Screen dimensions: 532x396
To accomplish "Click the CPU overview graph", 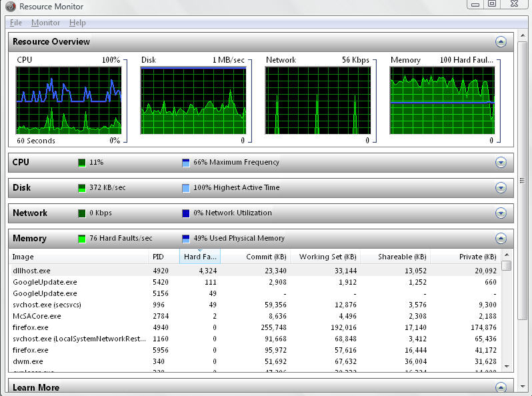I will coord(69,101).
